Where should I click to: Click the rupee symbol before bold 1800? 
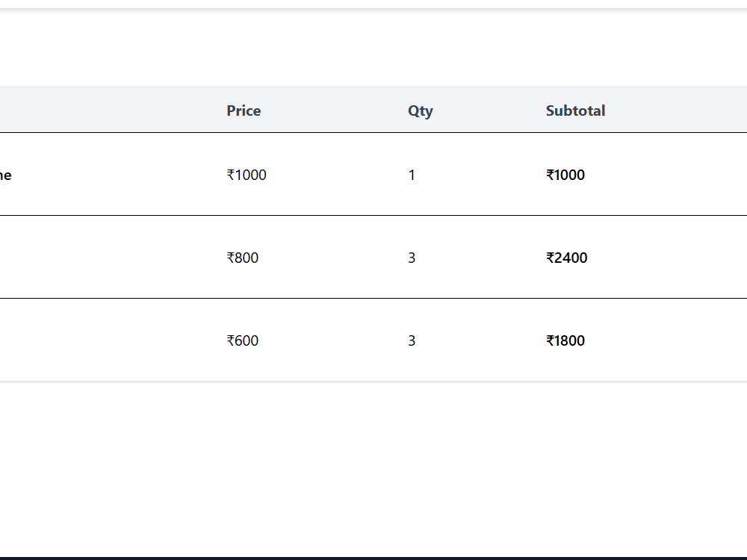tap(551, 340)
